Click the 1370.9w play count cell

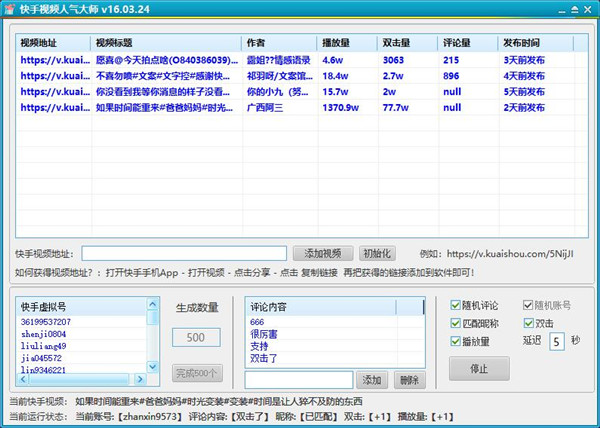[x=340, y=107]
